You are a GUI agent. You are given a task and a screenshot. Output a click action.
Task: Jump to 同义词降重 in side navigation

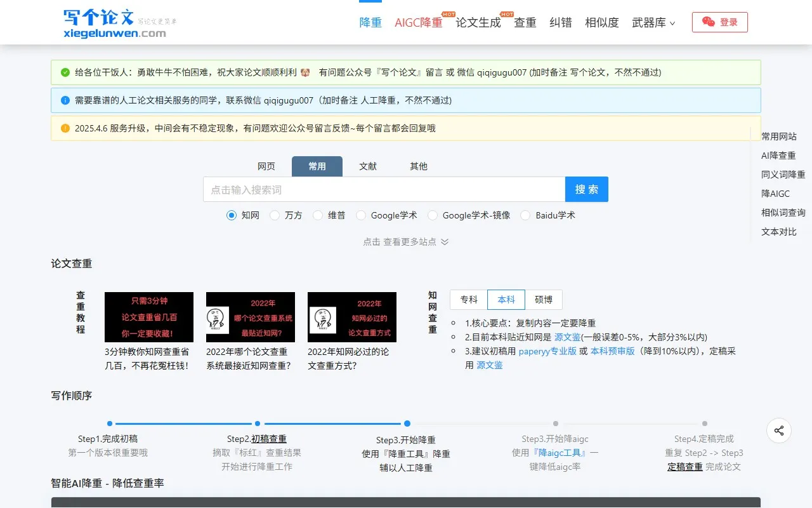(783, 175)
